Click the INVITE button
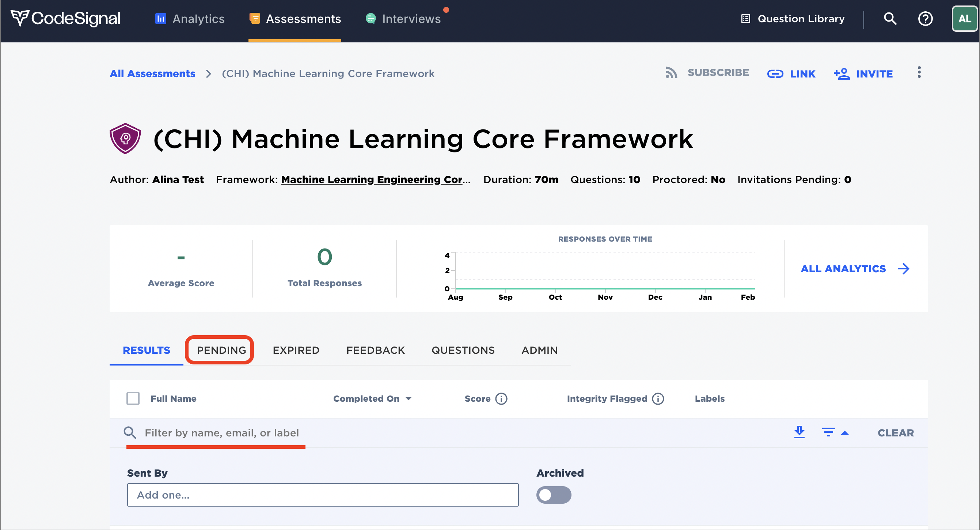 (863, 74)
